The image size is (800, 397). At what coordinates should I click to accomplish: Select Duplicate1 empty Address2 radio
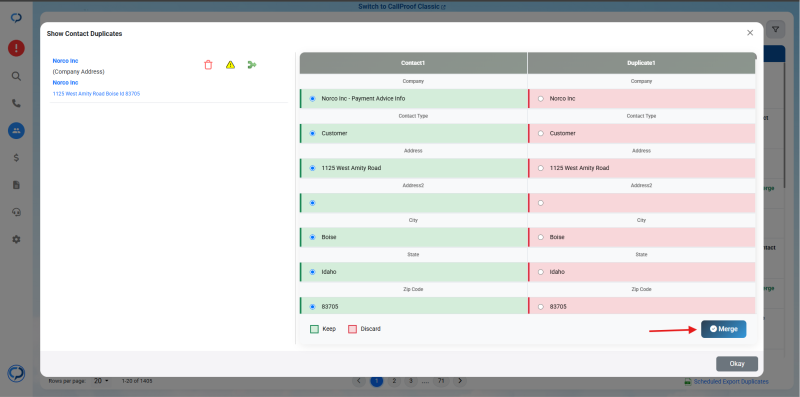click(x=541, y=203)
